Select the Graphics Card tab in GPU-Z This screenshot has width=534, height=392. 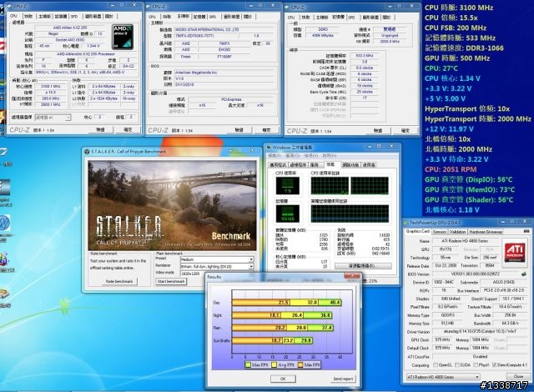417,231
